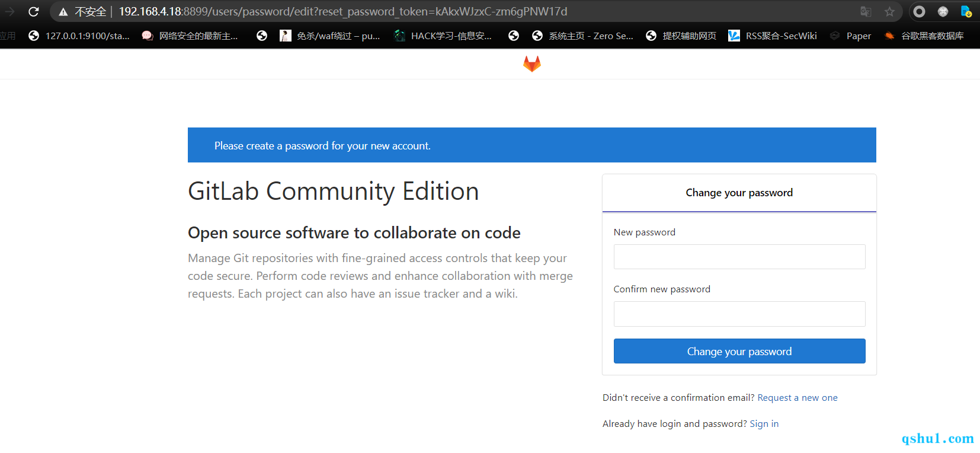Open the 系统主页 - Zero Se bookmark
This screenshot has height=453, width=980.
pos(582,36)
